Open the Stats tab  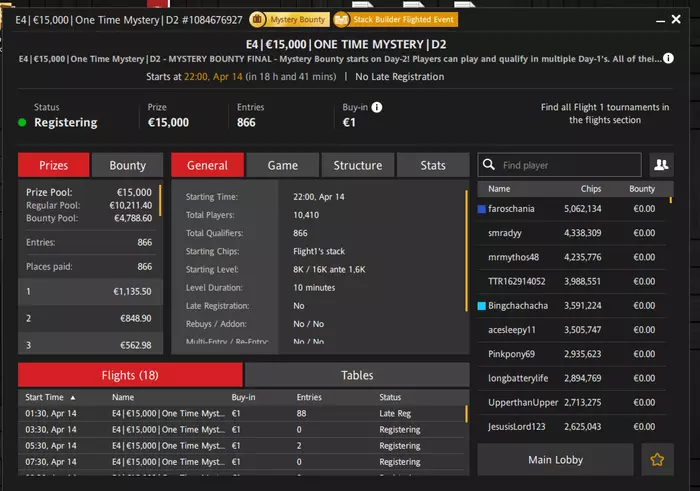click(x=433, y=165)
